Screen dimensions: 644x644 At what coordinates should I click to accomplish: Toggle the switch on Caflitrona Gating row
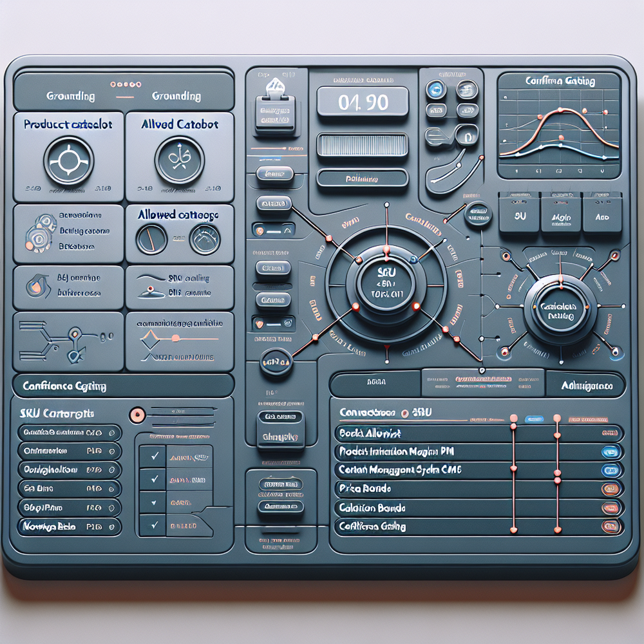[x=611, y=527]
